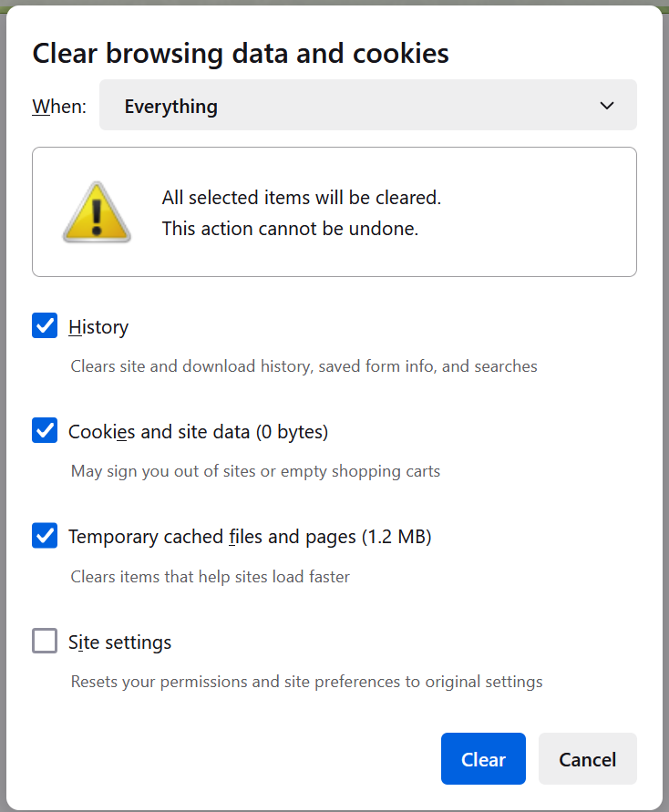Screen dimensions: 669x812
Task: Click the Temporary cached files and pages label
Action: [250, 537]
